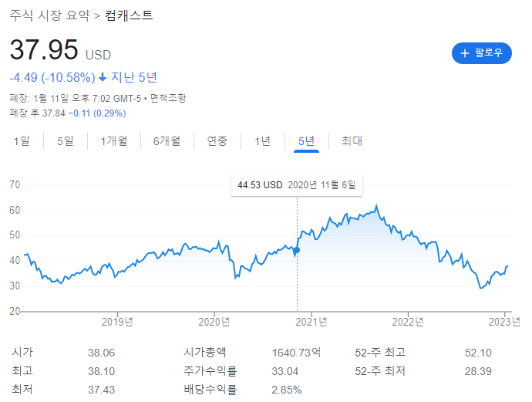
Task: Switch to the 6개월 range tab
Action: 167,141
